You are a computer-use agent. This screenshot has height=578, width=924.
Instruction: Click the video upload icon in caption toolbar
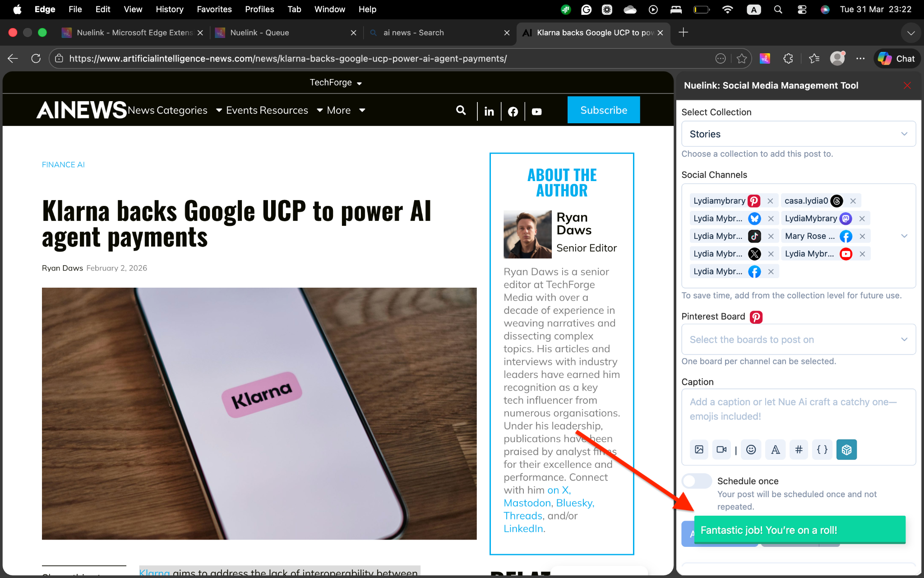pos(721,449)
